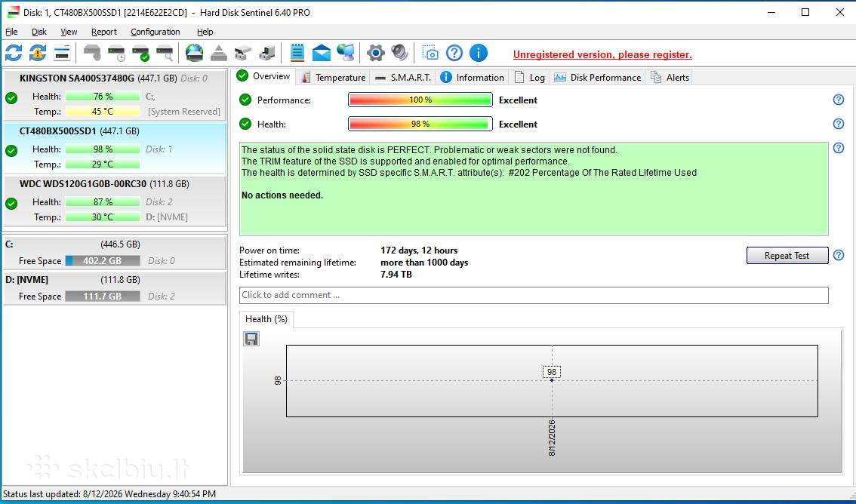Open the Disk menu

[x=39, y=32]
